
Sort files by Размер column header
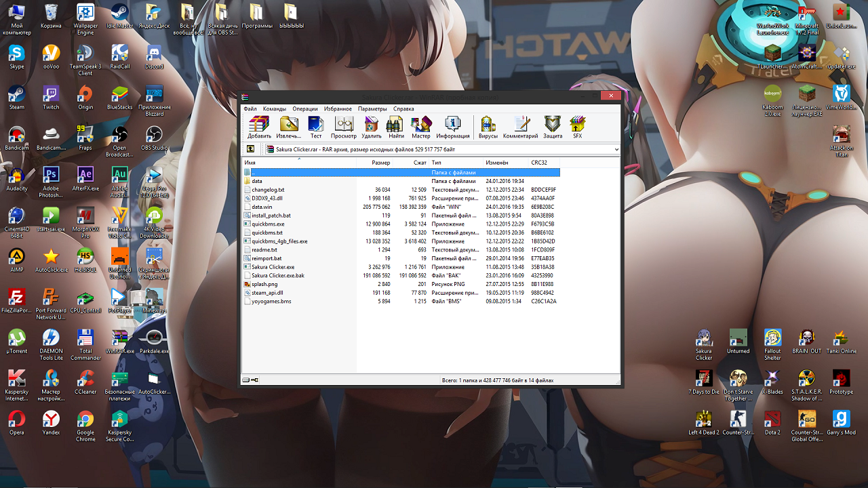375,163
